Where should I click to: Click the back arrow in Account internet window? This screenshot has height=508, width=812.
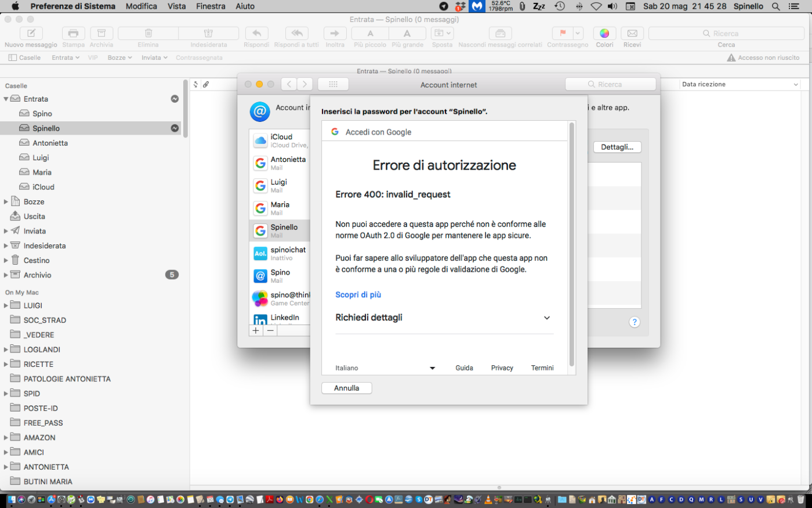click(289, 84)
